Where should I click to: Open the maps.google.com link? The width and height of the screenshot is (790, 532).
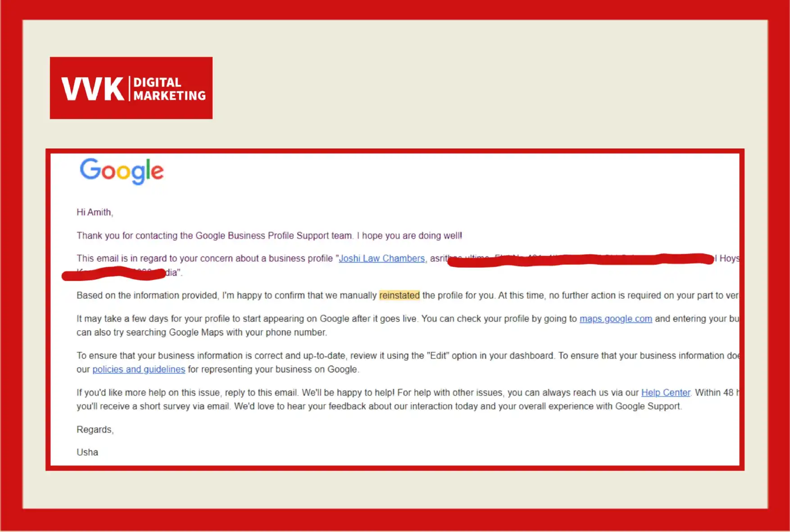tap(615, 318)
